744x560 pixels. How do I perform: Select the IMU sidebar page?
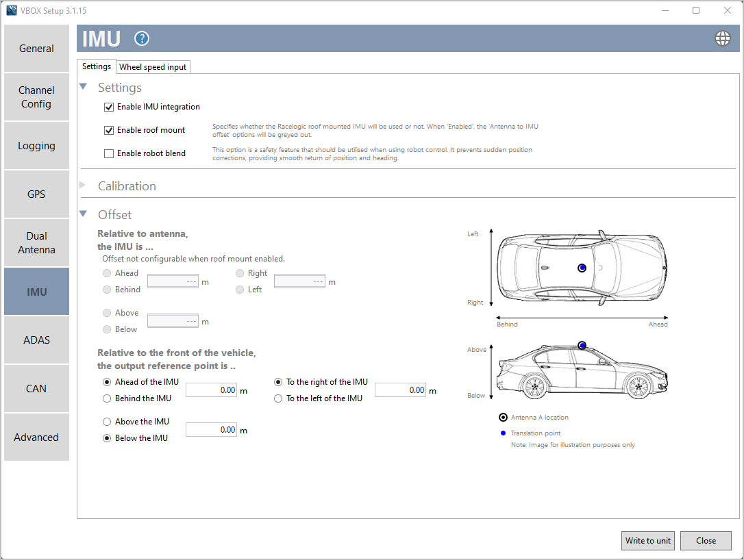click(x=36, y=291)
